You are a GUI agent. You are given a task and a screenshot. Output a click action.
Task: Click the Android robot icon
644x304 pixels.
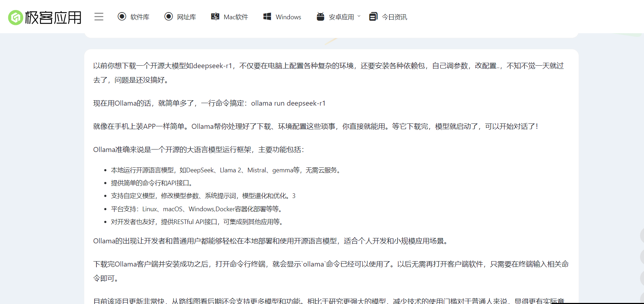coord(321,16)
